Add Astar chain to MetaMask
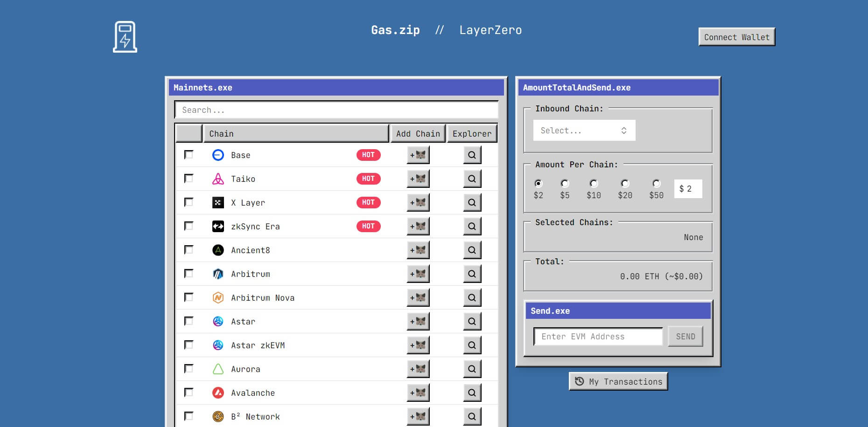Image resolution: width=868 pixels, height=427 pixels. tap(418, 321)
